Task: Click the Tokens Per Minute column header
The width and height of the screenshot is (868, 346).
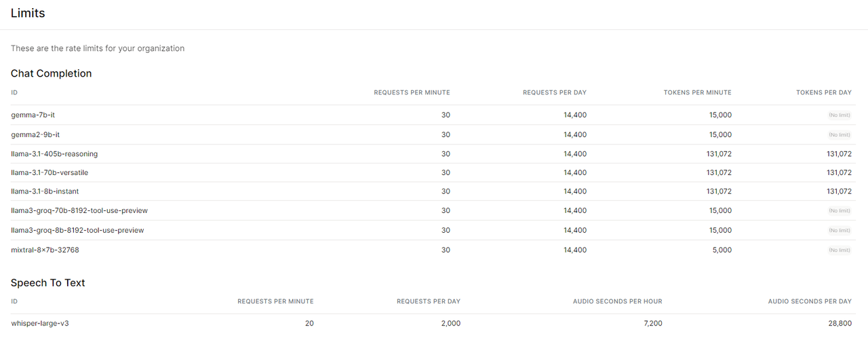Action: pos(697,92)
